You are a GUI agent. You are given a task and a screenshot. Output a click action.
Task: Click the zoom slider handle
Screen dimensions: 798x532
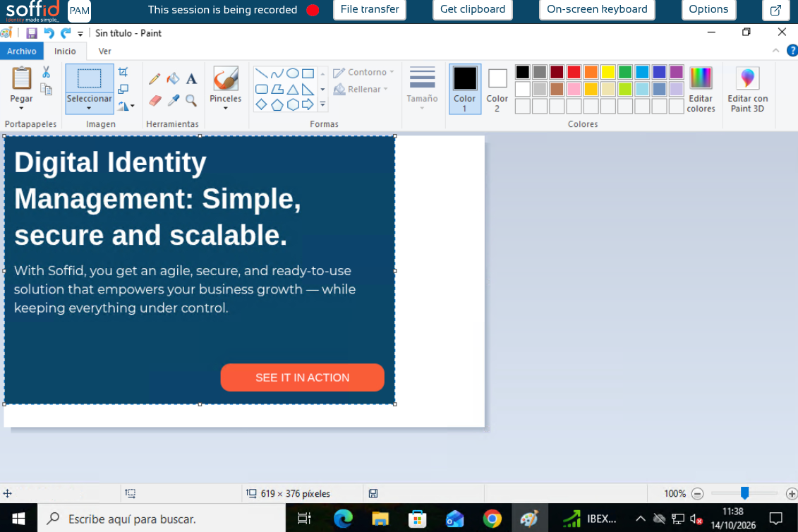point(744,492)
